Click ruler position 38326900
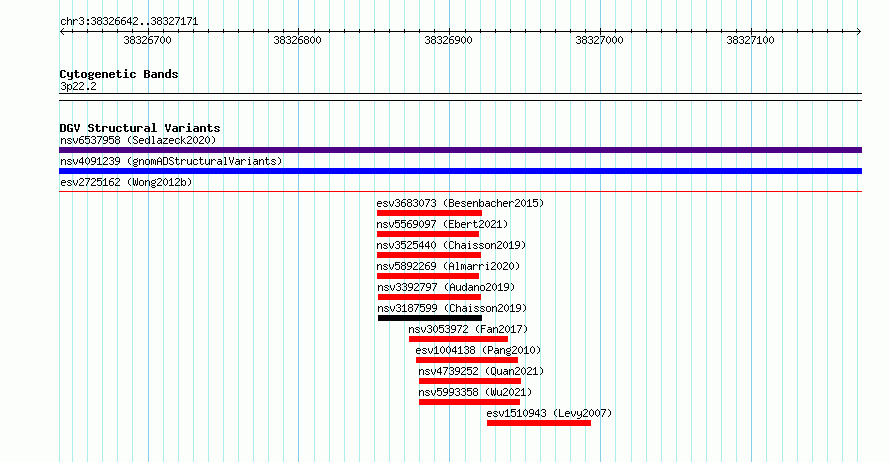The height and width of the screenshot is (462, 890). coord(448,40)
